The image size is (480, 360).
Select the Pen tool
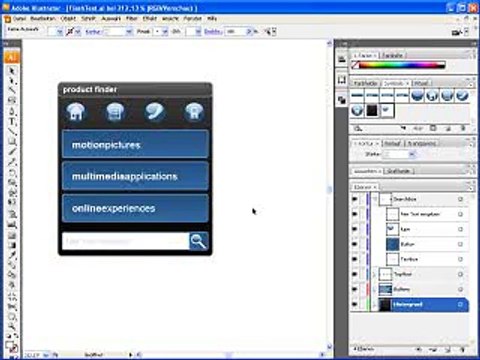[x=12, y=111]
